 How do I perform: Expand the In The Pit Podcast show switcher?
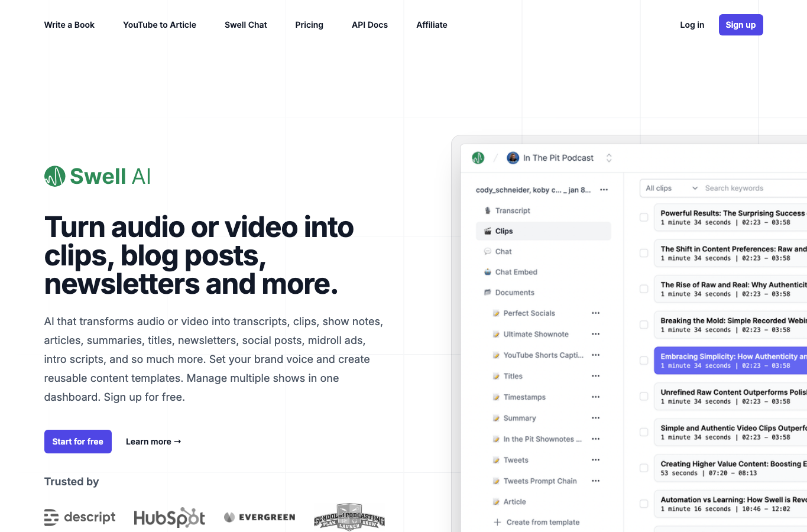[609, 158]
